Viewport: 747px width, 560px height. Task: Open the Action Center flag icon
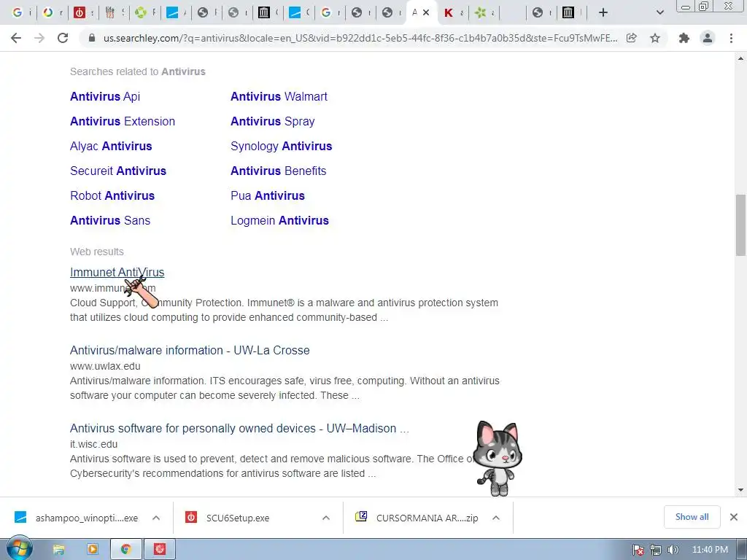click(x=638, y=550)
